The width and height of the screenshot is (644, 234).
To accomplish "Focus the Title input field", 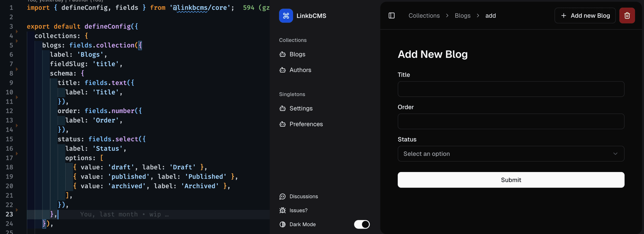I will (x=511, y=89).
